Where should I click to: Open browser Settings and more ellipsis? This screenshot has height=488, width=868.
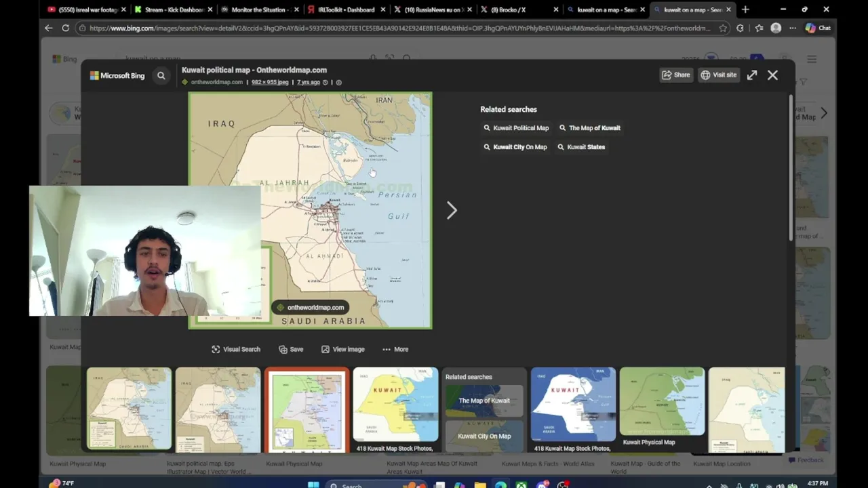click(x=792, y=28)
